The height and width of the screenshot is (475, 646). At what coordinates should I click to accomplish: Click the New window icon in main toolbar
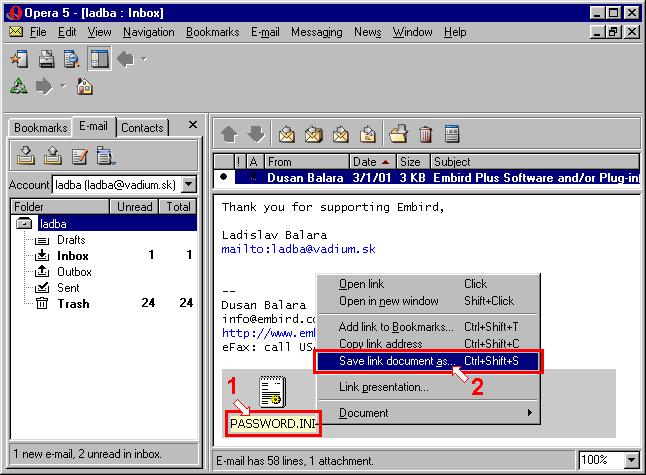click(x=19, y=59)
